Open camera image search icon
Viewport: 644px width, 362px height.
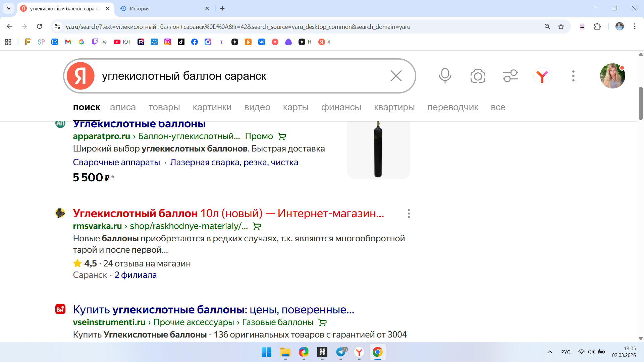point(478,76)
